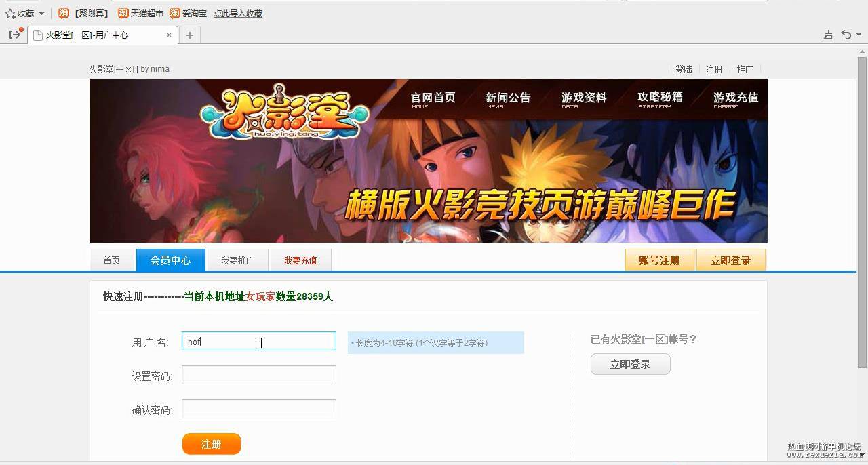Focus the 确认密码 input field

(x=259, y=409)
